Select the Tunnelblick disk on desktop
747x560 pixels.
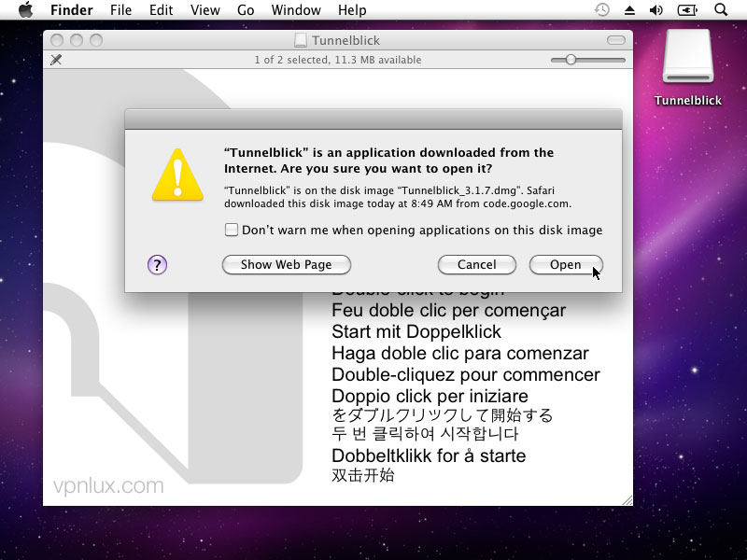coord(687,67)
